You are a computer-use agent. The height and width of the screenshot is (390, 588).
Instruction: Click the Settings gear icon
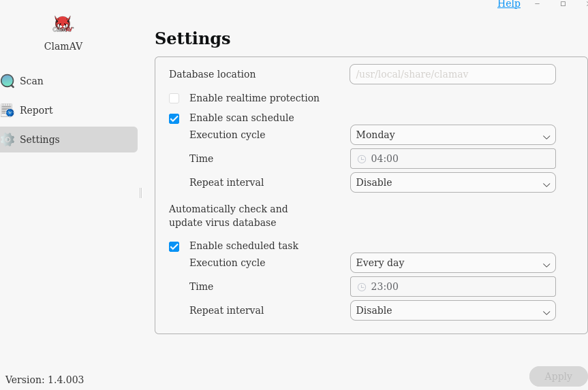click(x=7, y=140)
